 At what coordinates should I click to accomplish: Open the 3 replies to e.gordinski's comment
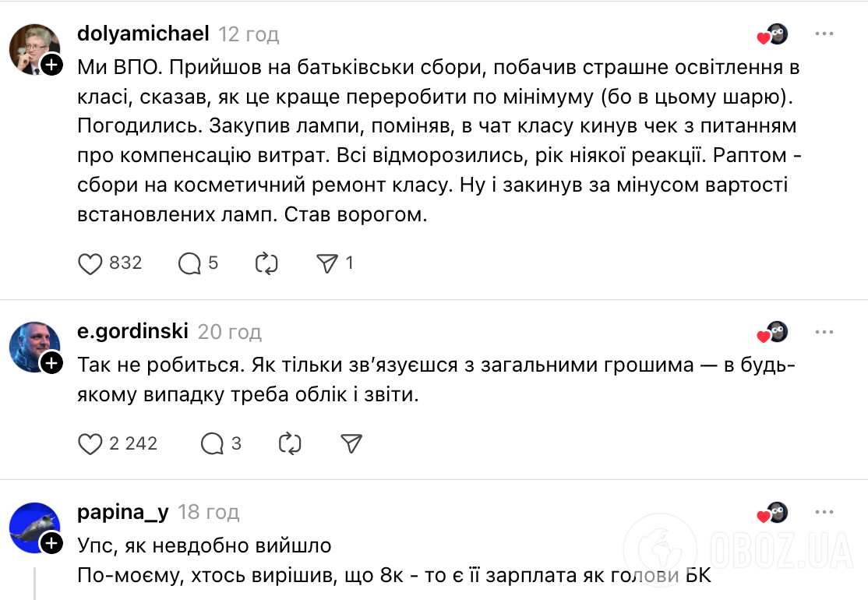211,443
